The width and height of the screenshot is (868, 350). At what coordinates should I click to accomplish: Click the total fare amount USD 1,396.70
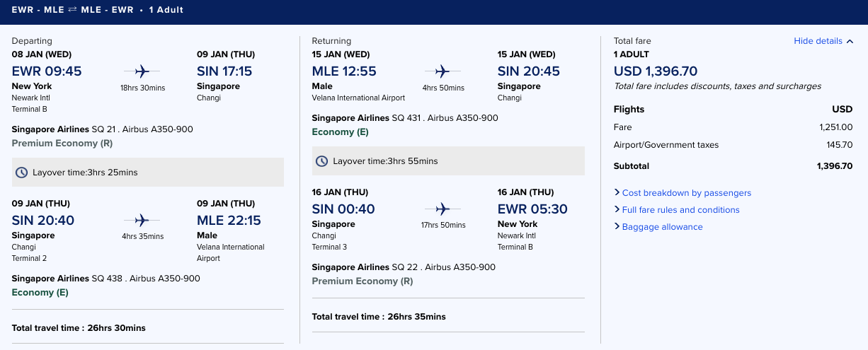656,71
